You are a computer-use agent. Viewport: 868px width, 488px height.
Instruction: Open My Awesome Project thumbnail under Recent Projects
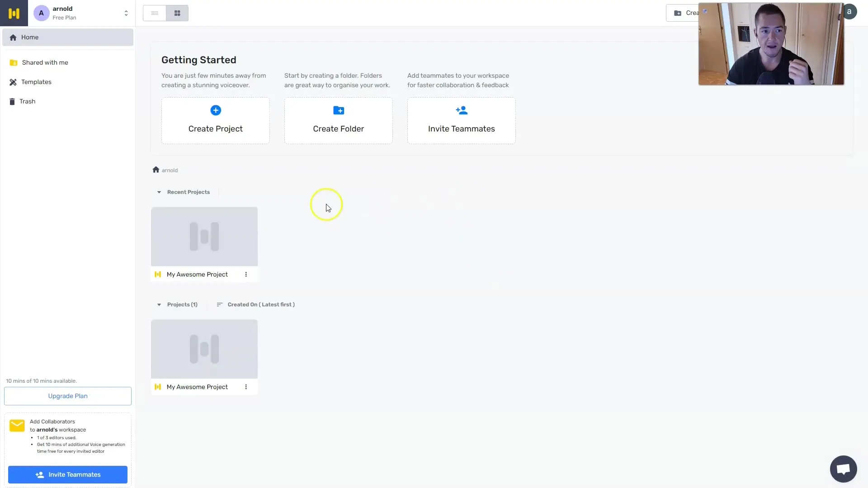pyautogui.click(x=204, y=237)
